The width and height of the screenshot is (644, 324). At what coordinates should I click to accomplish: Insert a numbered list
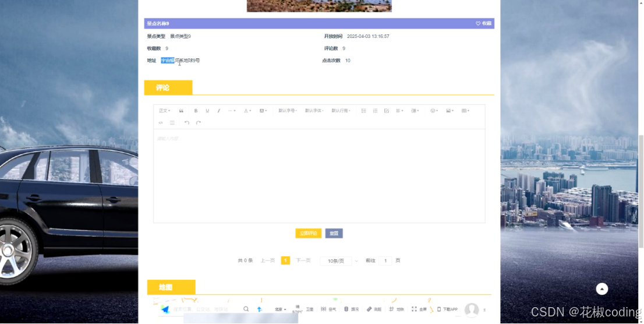pos(375,111)
